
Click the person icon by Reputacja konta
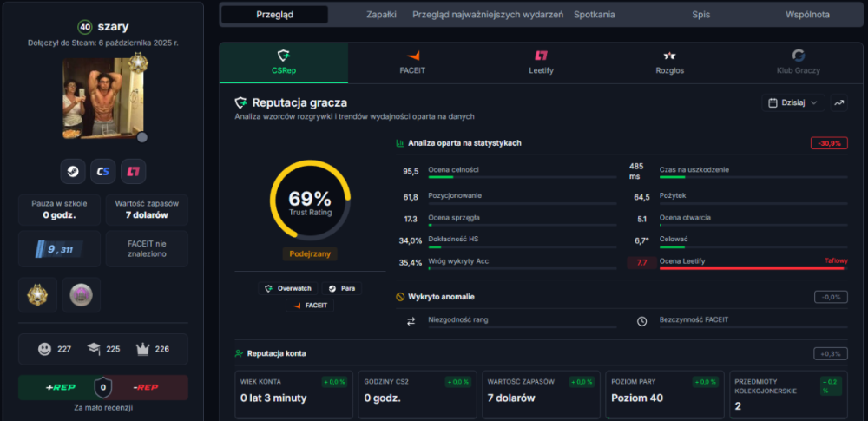coord(240,353)
